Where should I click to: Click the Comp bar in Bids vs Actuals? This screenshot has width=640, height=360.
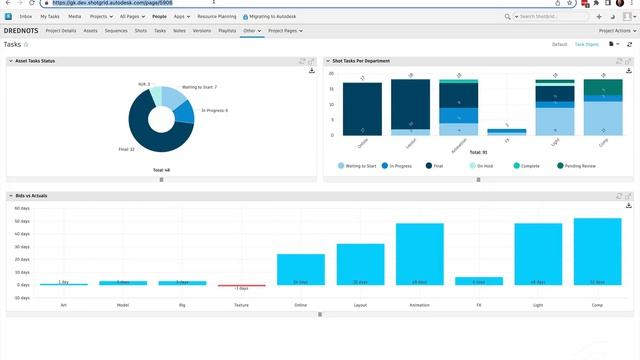pyautogui.click(x=598, y=251)
